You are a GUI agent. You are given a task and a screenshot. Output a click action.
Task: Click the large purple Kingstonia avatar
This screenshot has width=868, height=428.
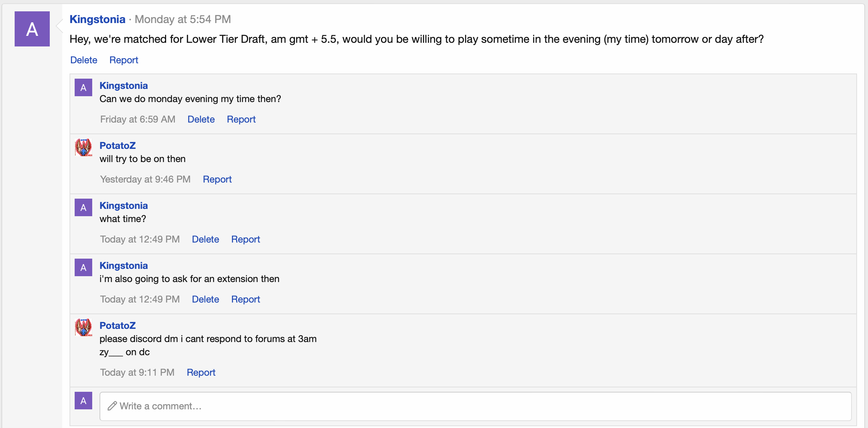[32, 29]
